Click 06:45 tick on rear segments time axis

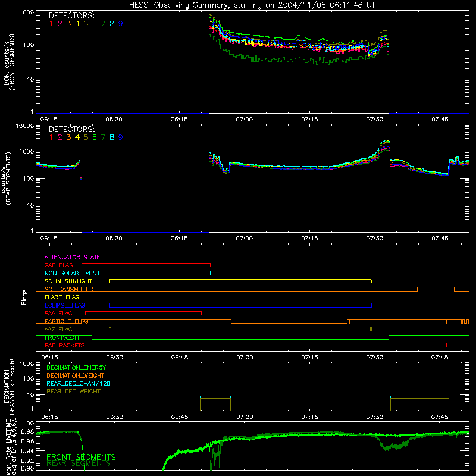[179, 239]
